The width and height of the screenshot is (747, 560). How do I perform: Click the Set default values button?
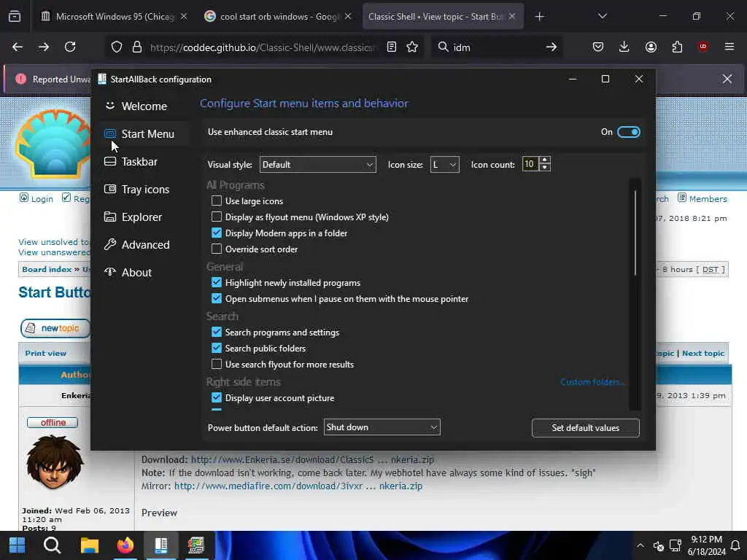(x=586, y=427)
